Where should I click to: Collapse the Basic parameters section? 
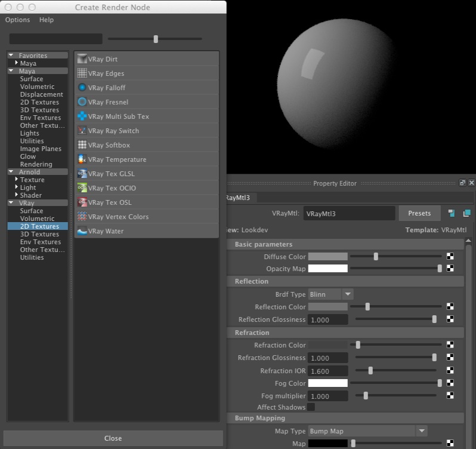(345, 244)
